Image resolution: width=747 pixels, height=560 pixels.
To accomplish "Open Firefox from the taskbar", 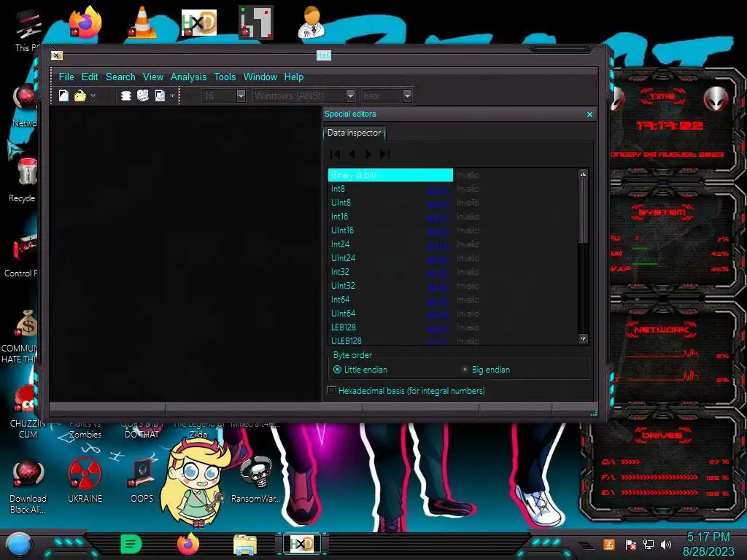I will 188,544.
